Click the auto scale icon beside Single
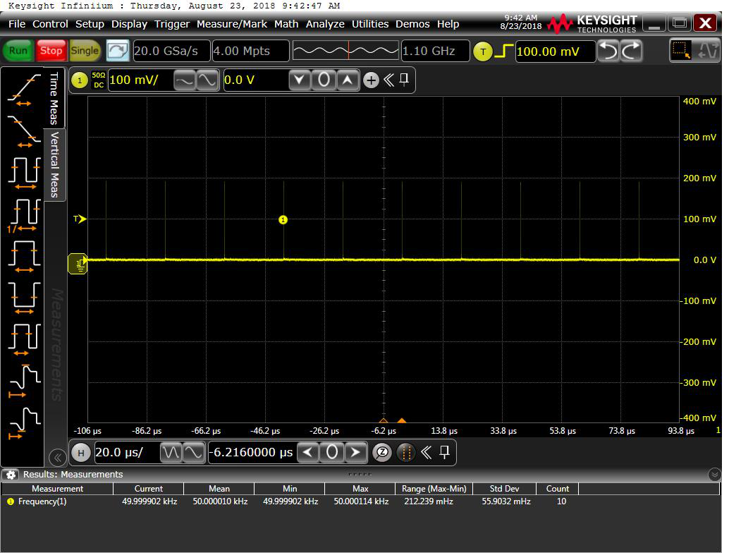 (x=118, y=51)
